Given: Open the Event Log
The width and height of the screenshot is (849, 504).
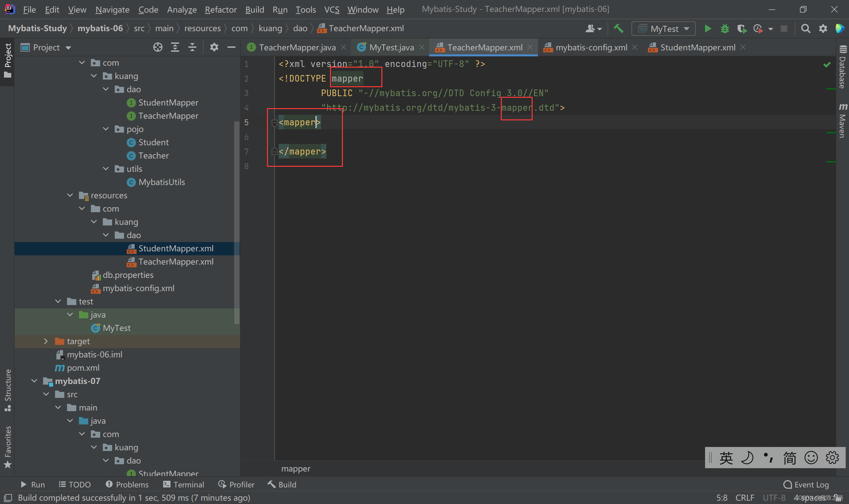Looking at the screenshot, I should point(806,484).
